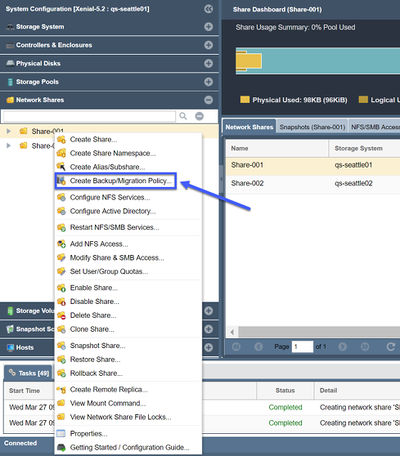Expand the Hosts section plus icon

click(209, 347)
